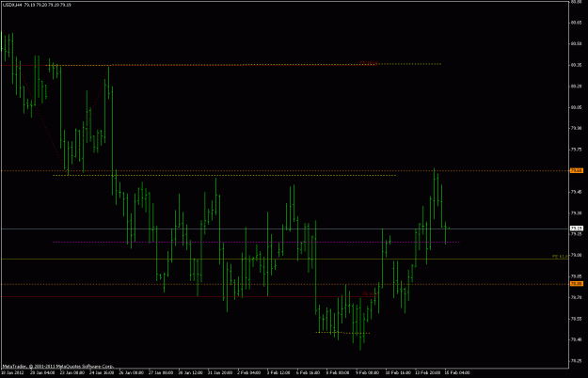Image resolution: width=588 pixels, height=378 pixels.
Task: Click the 30 Jan 12:00 time label
Action: 190,372
